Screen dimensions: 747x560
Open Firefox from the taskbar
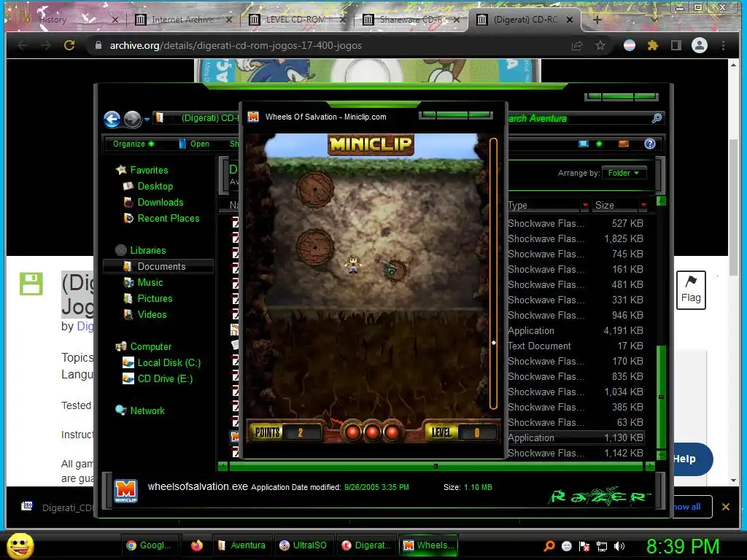click(x=197, y=545)
